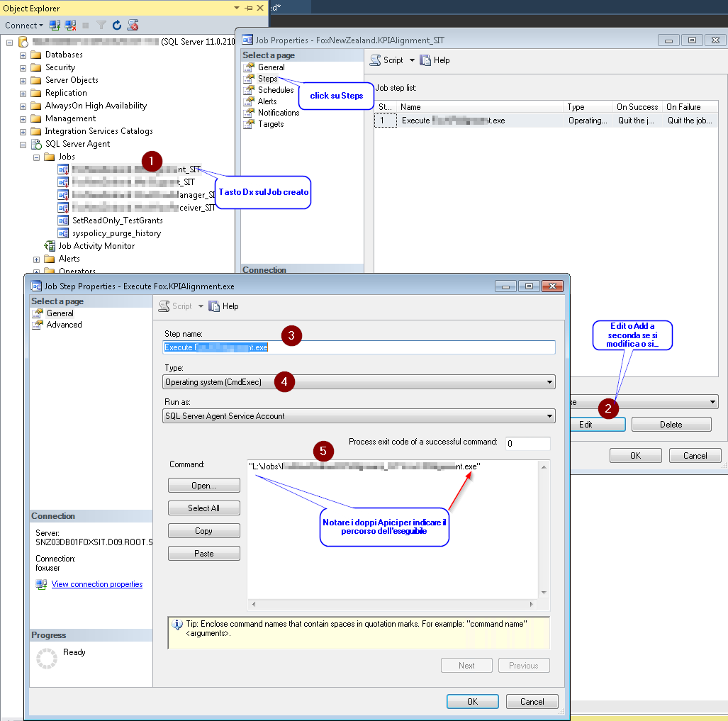Open the Connect to Database Engine icon
Viewport: 728px width, 721px height.
53,25
